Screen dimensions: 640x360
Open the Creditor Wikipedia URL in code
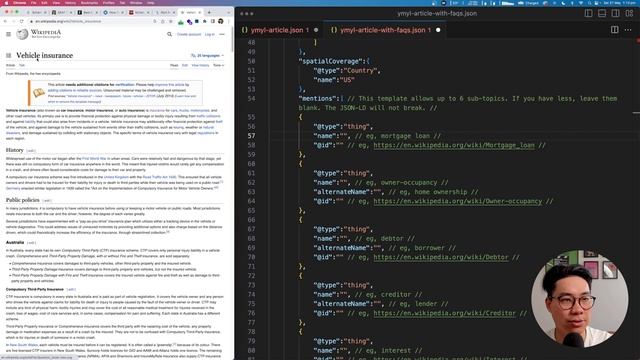coord(444,313)
